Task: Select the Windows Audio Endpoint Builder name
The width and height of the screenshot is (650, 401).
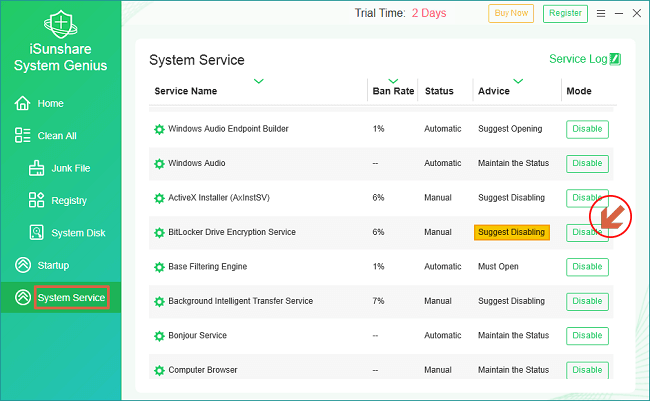Action: click(228, 129)
